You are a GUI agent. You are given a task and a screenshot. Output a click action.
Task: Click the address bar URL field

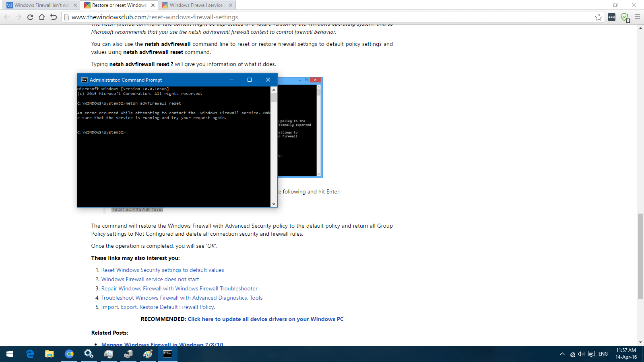click(332, 17)
